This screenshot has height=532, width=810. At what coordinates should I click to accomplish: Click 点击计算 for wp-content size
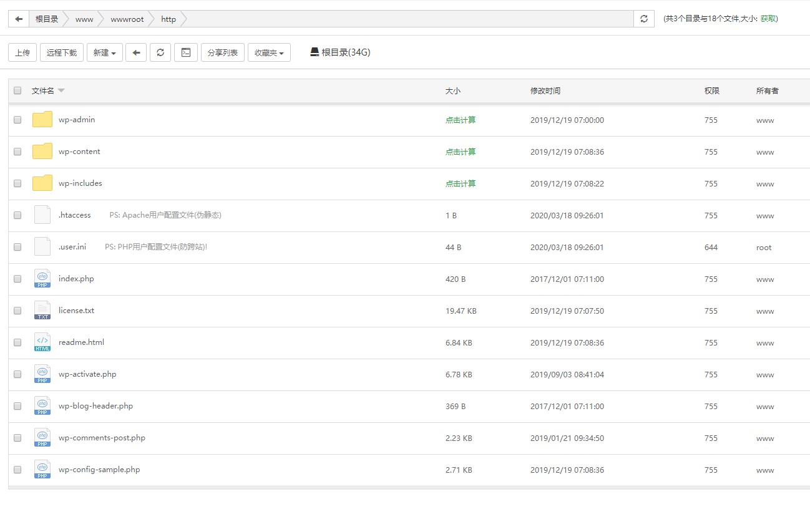pyautogui.click(x=461, y=152)
